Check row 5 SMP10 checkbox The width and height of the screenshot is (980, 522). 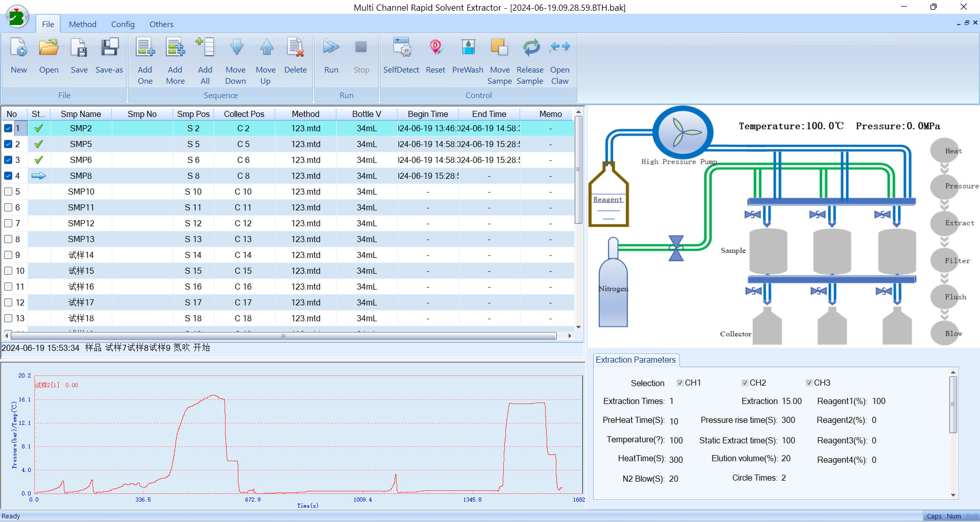pyautogui.click(x=8, y=192)
